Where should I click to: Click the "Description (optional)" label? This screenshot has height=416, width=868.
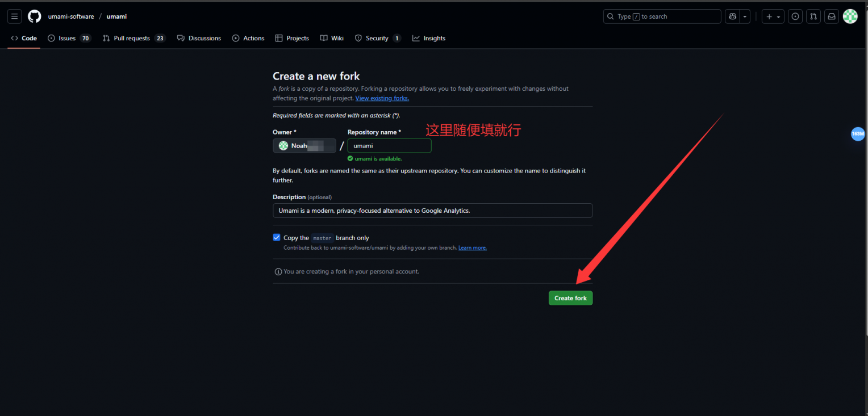[302, 197]
